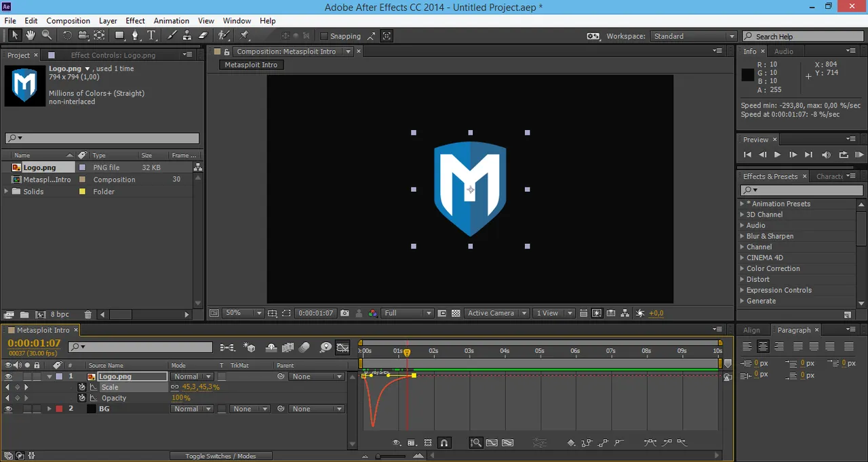Hide the BG layer eye icon
Screen dimensions: 868x462
pos(9,409)
